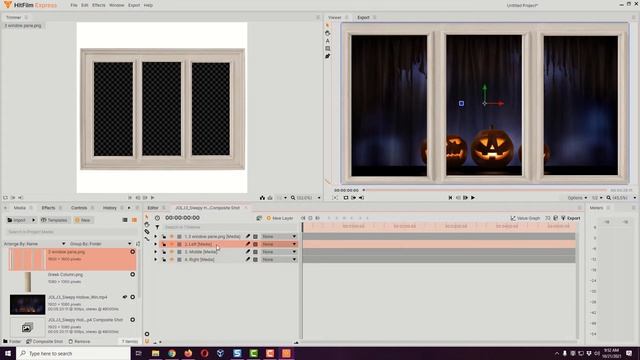Image resolution: width=640 pixels, height=360 pixels.
Task: Click the blend icon on Right layer
Action: click(256, 260)
